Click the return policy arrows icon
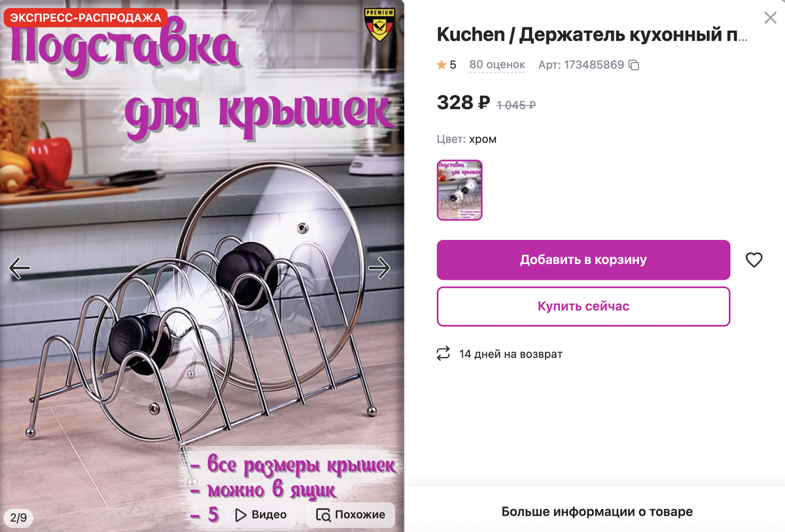 point(444,354)
